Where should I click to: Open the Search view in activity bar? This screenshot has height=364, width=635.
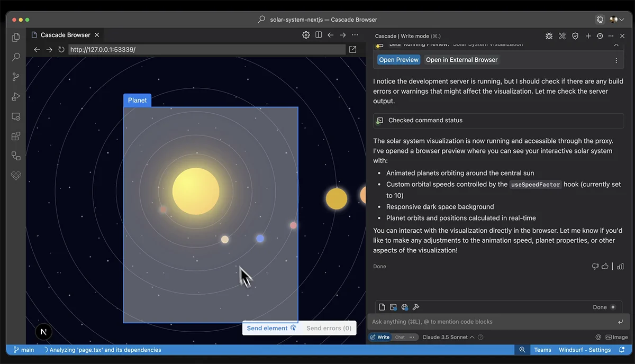click(16, 57)
